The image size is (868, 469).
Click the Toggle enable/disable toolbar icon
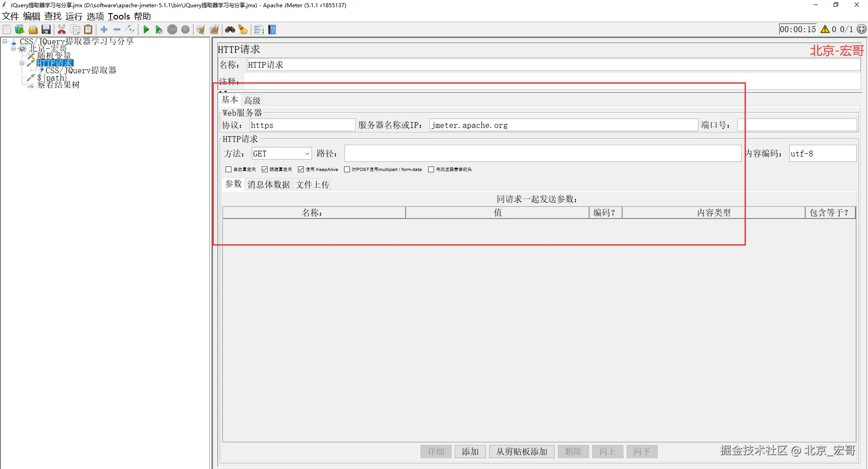131,30
